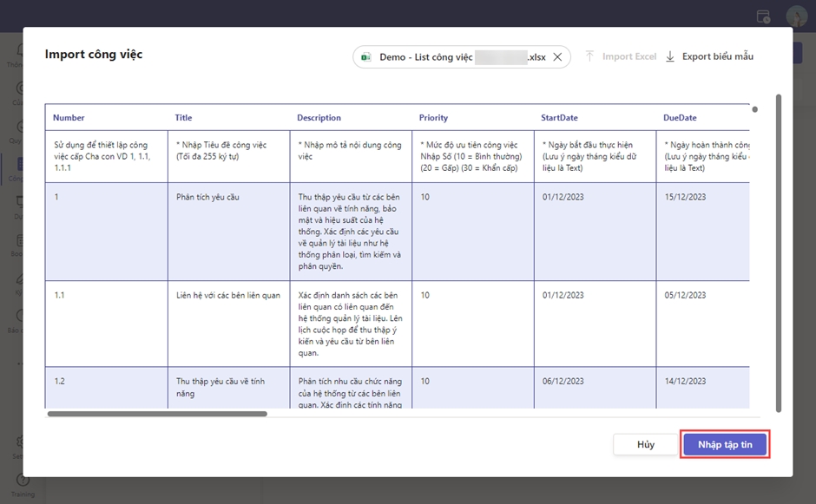Click the Import Excel upload arrow icon
Image resolution: width=816 pixels, height=504 pixels.
coord(590,56)
